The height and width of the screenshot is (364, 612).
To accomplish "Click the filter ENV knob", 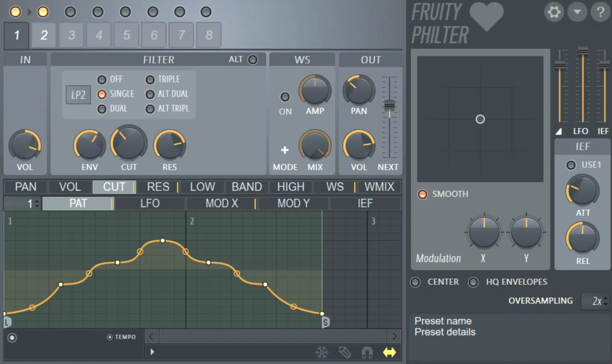I will click(89, 145).
